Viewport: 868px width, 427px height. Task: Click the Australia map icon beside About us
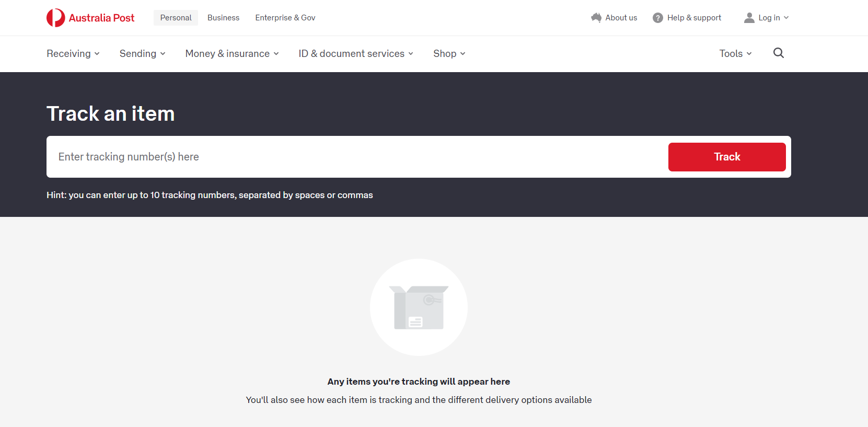(596, 18)
